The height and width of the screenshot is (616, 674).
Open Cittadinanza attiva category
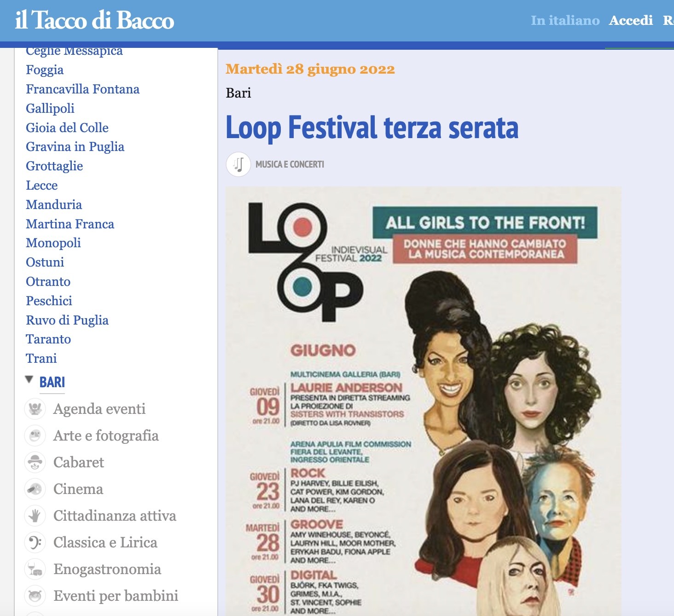pyautogui.click(x=115, y=516)
